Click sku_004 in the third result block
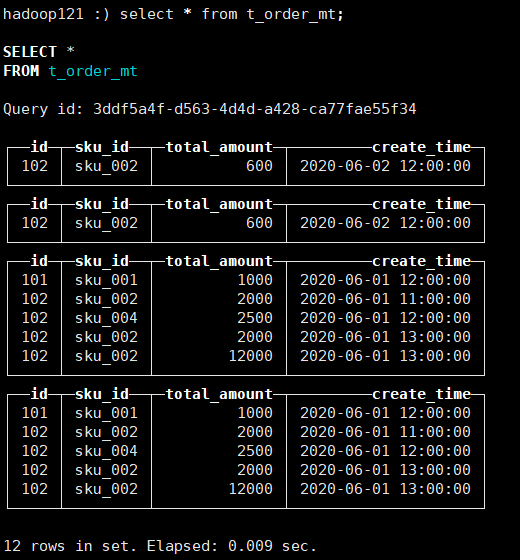The height and width of the screenshot is (560, 520). click(106, 318)
